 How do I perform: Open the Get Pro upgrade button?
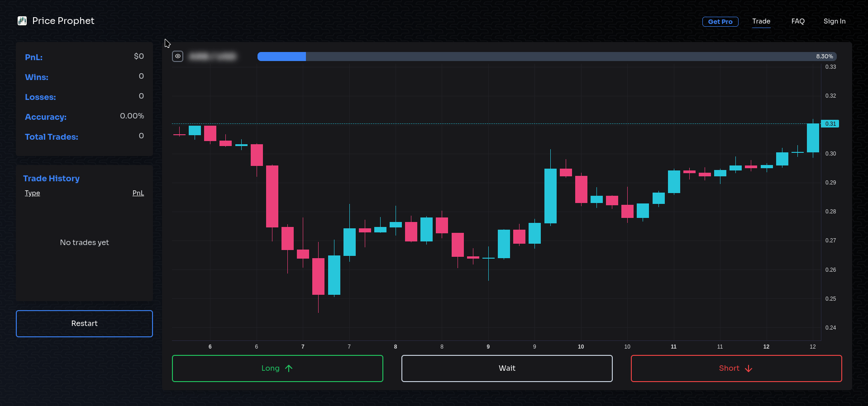pos(720,22)
